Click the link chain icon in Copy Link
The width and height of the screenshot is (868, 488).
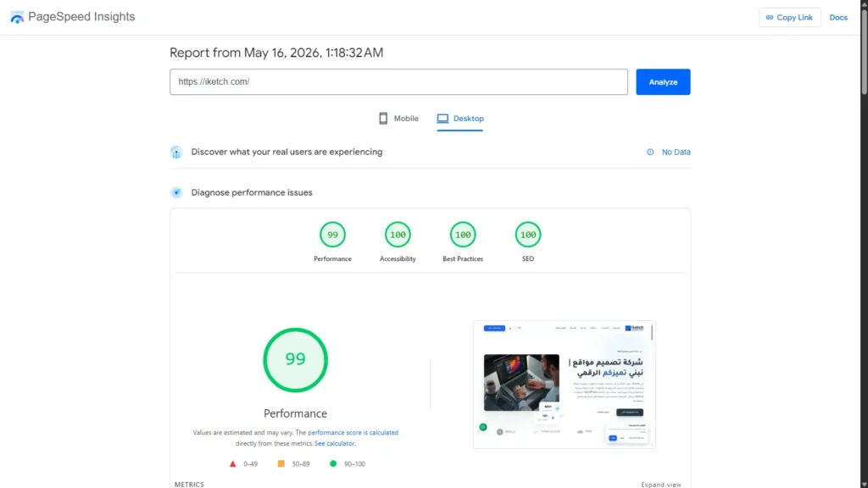(770, 18)
